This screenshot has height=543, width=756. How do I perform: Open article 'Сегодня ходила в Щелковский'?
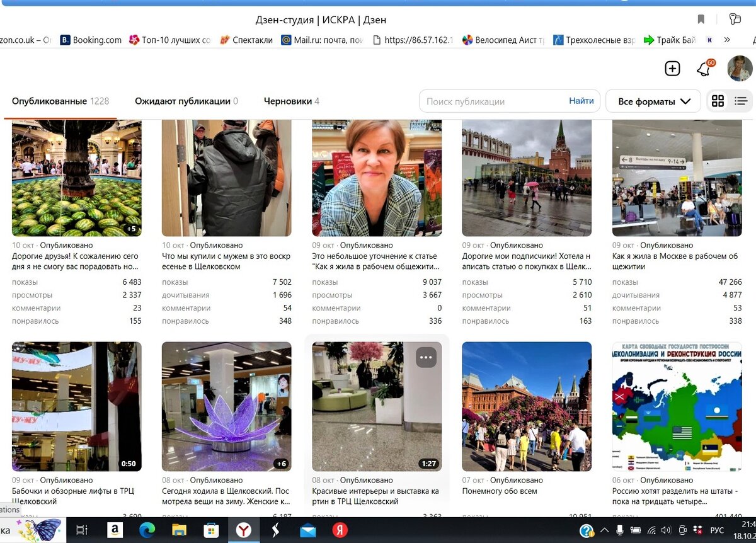(x=226, y=496)
